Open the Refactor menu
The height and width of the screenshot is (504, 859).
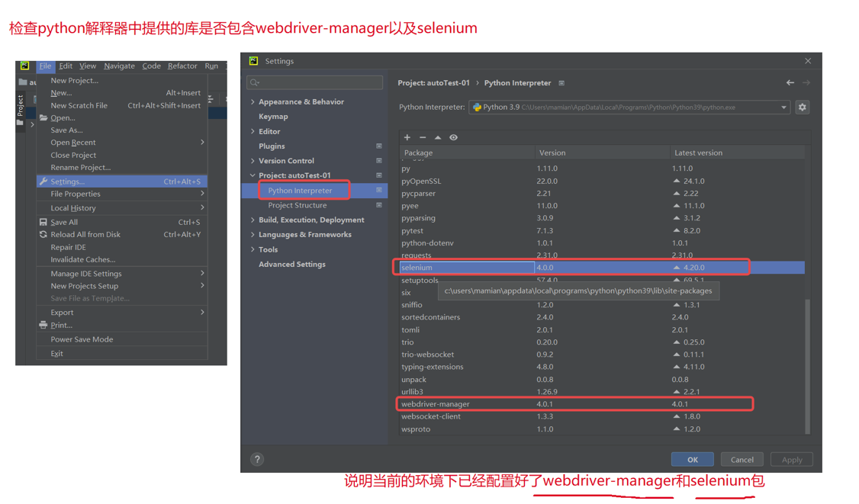point(182,66)
